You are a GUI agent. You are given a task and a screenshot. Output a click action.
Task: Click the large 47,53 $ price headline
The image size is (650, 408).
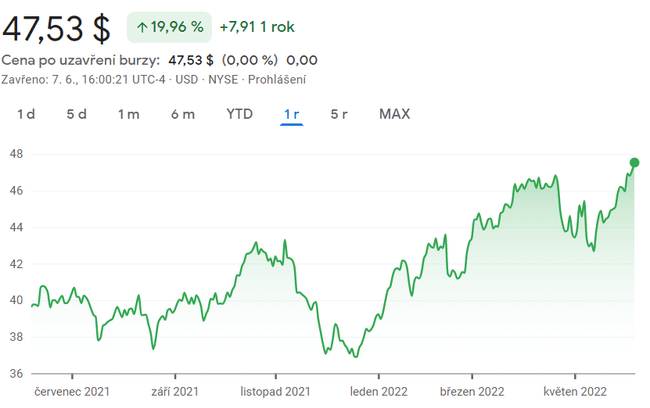(56, 28)
